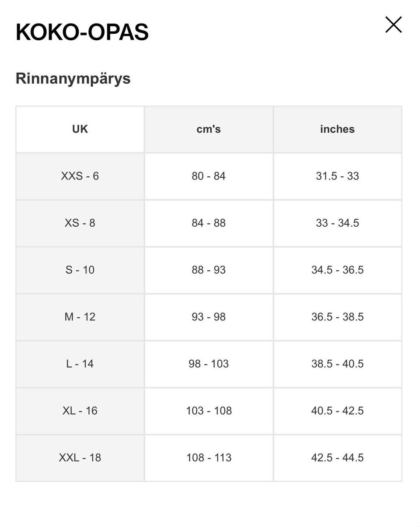Select the XL - 16 size cell
This screenshot has height=527, width=420.
click(x=80, y=411)
